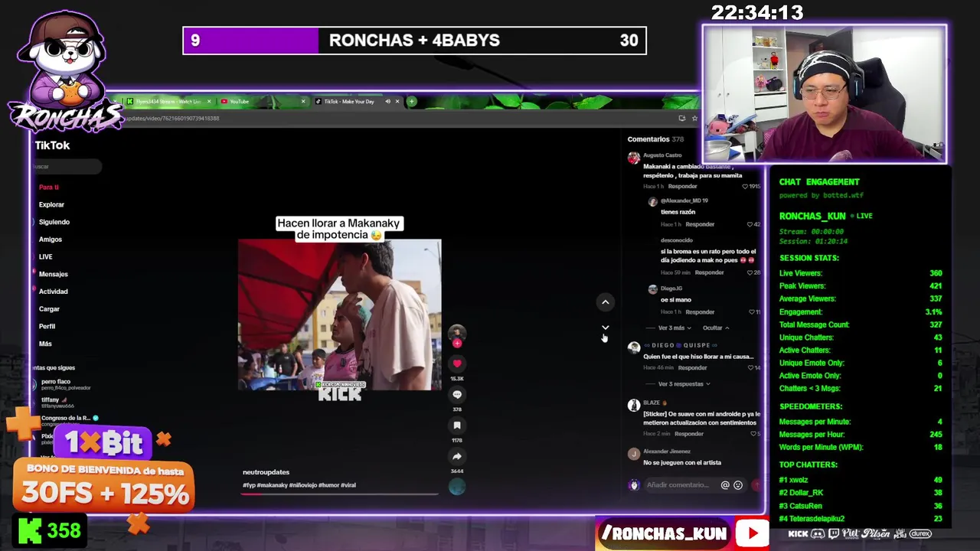The width and height of the screenshot is (980, 551).
Task: Click the YouTube logo in the stream overlay
Action: [x=752, y=533]
